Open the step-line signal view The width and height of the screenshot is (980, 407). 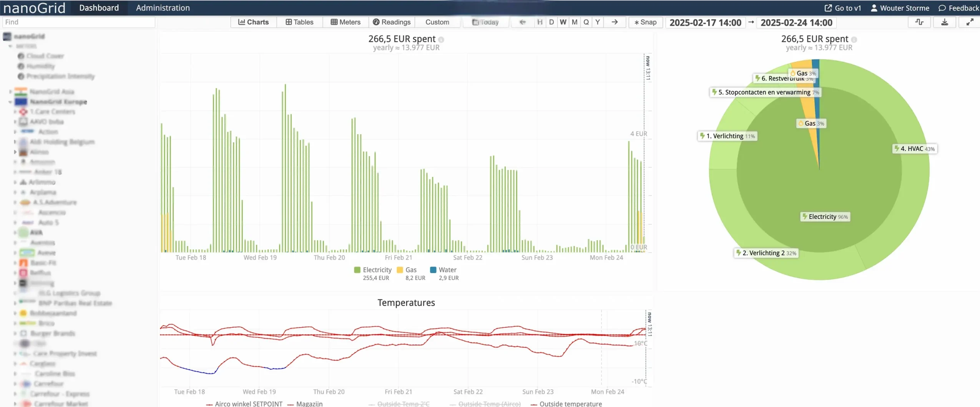click(919, 22)
